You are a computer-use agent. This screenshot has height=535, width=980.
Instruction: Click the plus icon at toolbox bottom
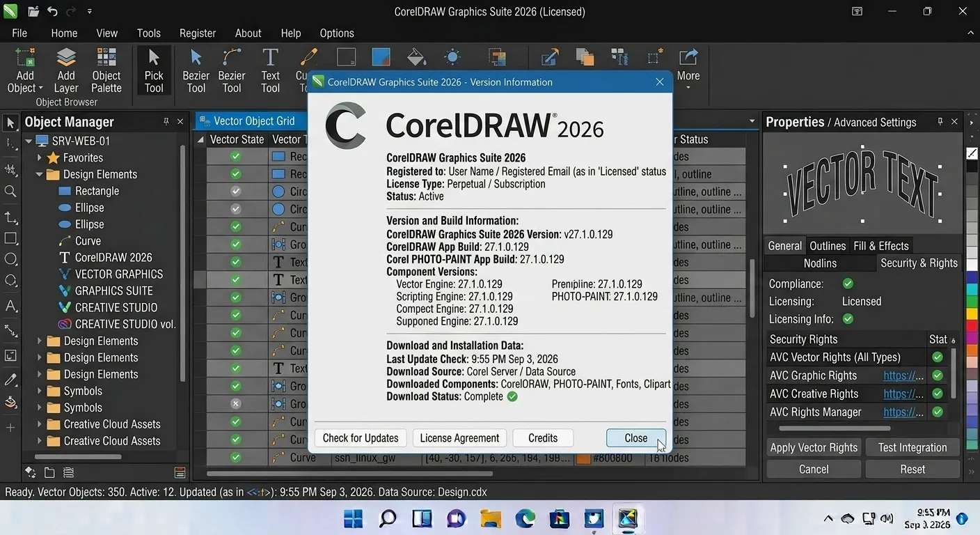coord(10,427)
